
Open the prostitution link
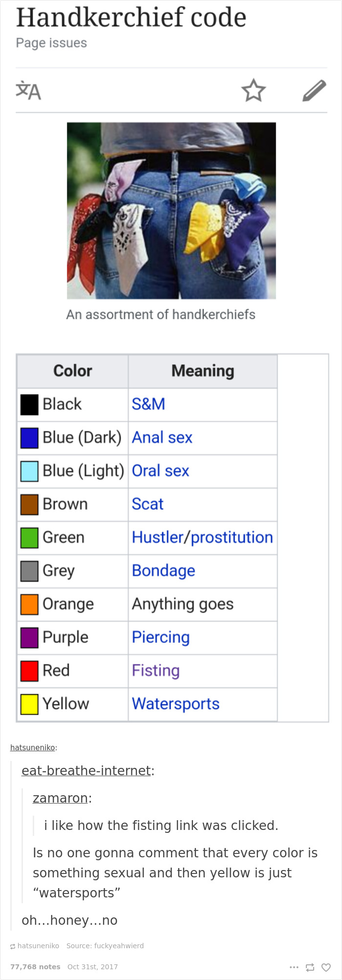[x=232, y=537]
